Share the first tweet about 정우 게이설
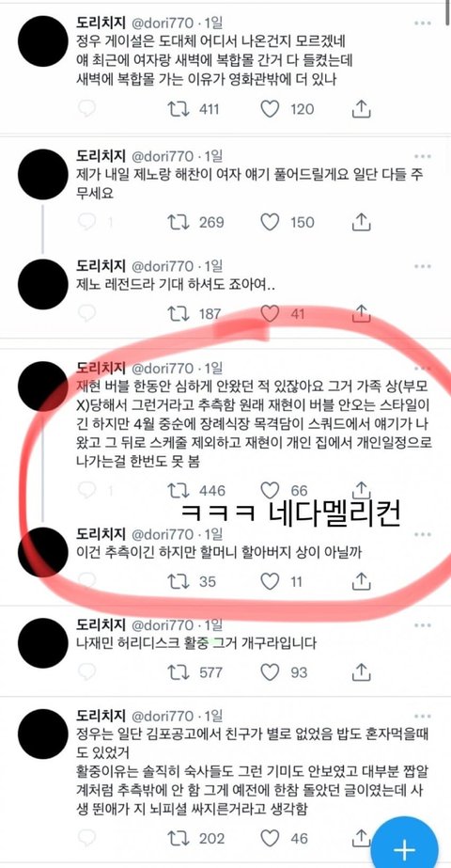 [361, 109]
